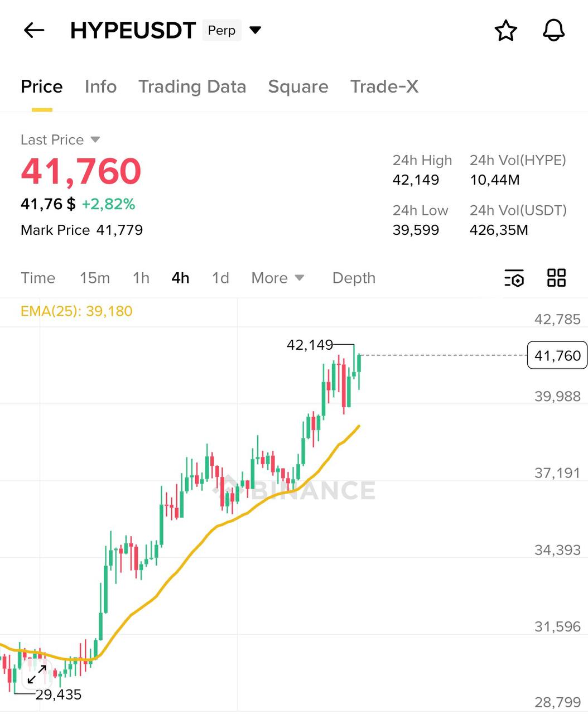Show the Time line chart

pos(38,278)
